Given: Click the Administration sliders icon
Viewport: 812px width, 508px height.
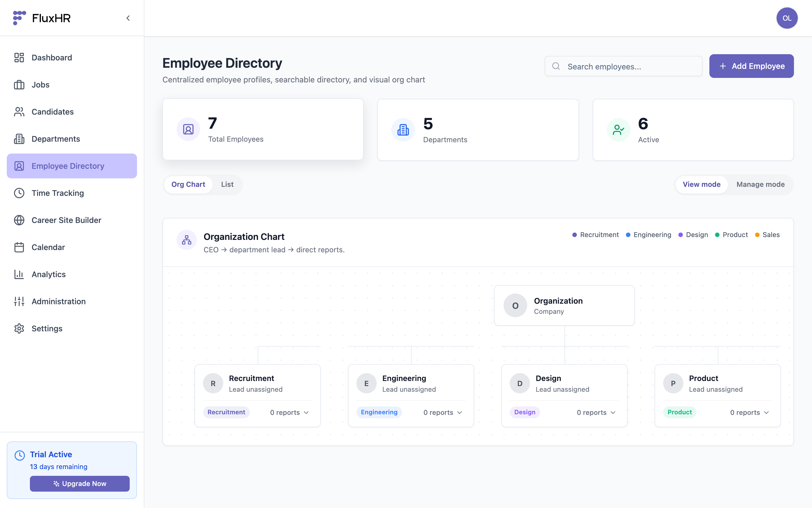Looking at the screenshot, I should (x=19, y=301).
